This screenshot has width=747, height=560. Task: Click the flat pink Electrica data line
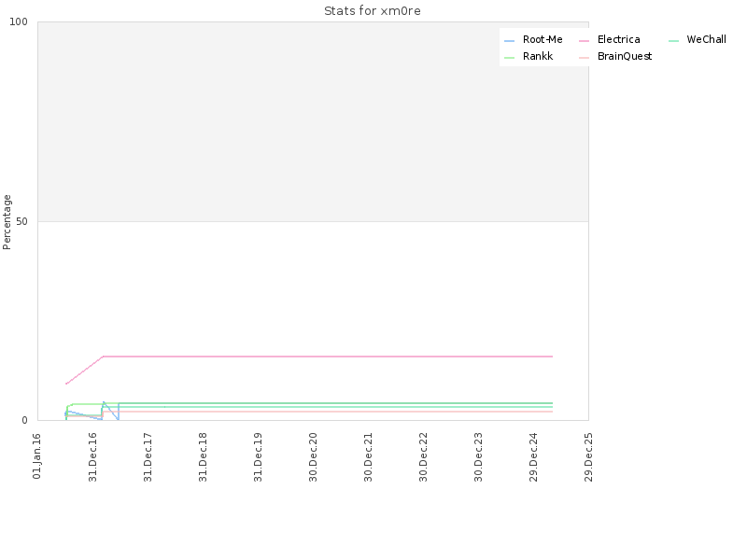[x=328, y=357]
